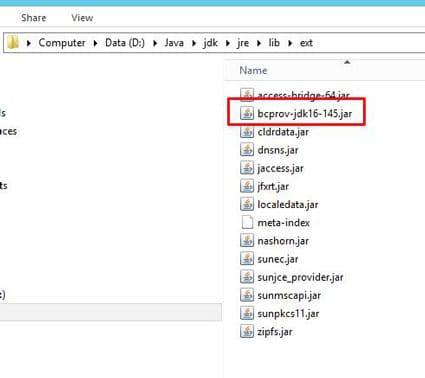Click the blank meta-index file icon
Viewport: 425px width, 378px height.
[247, 222]
